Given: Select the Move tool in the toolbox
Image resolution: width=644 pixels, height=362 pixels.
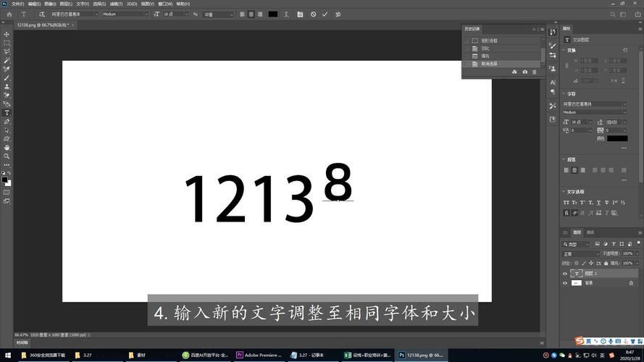Looking at the screenshot, I should (x=7, y=34).
